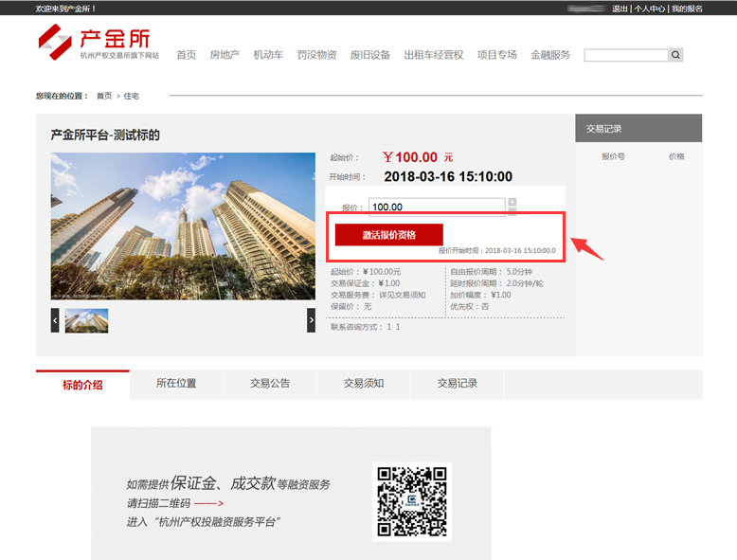The width and height of the screenshot is (737, 560).
Task: Open the 罚没物资 category
Action: tap(316, 55)
